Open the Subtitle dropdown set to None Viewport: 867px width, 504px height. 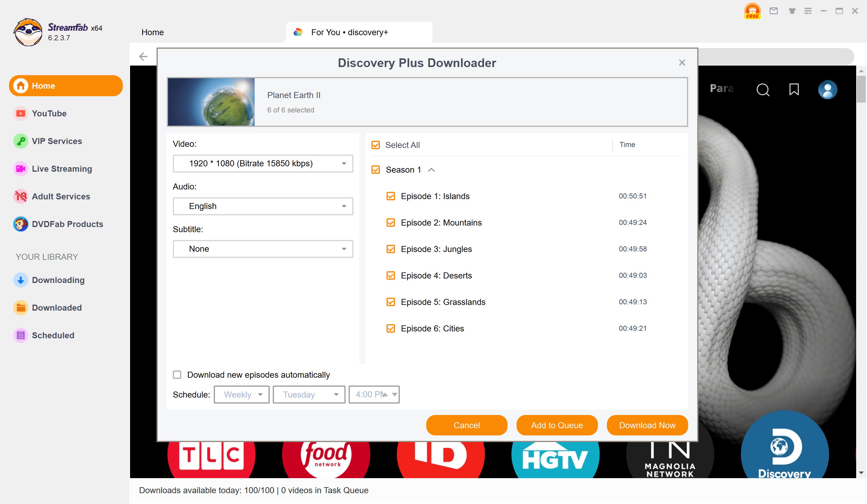click(263, 249)
